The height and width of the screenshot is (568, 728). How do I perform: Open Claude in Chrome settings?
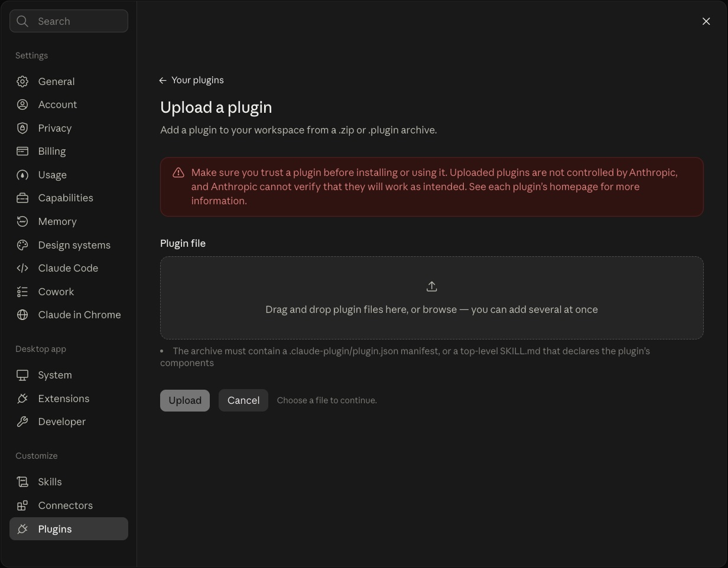click(x=69, y=315)
